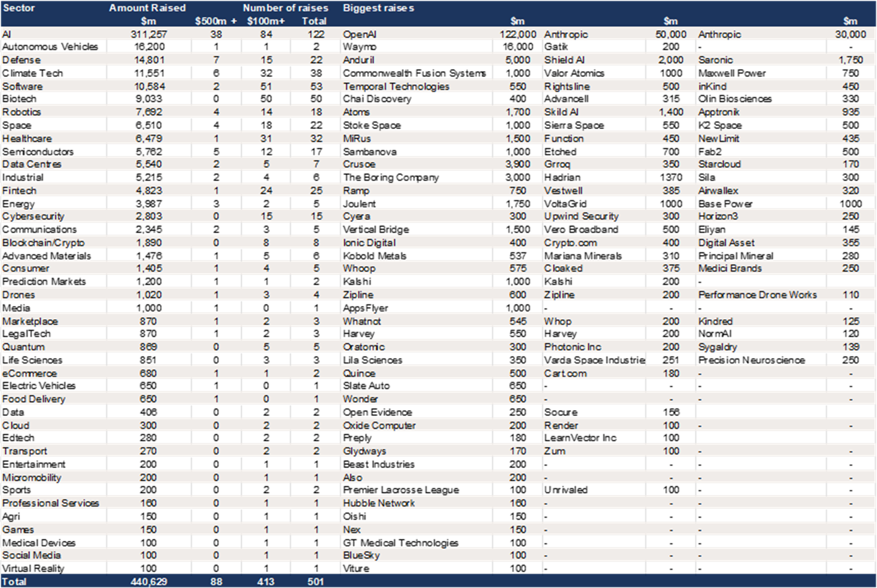Click the 311,257 amount cell

(x=149, y=34)
